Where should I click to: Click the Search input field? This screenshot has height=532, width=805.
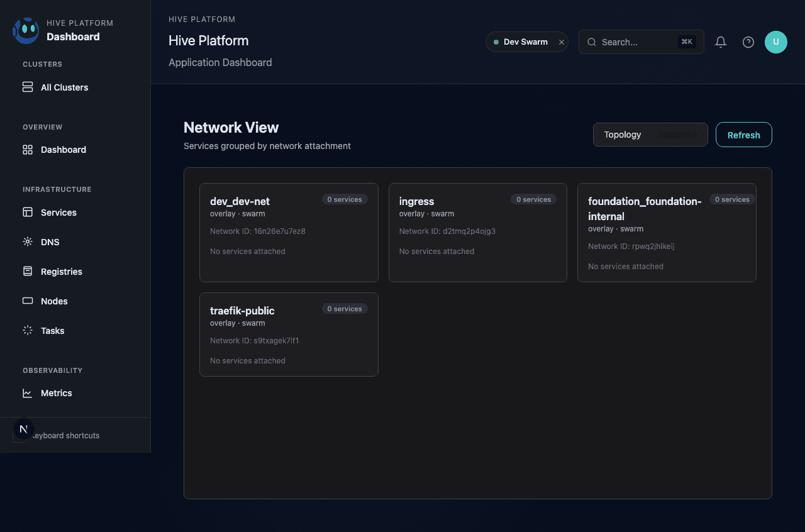tap(636, 42)
